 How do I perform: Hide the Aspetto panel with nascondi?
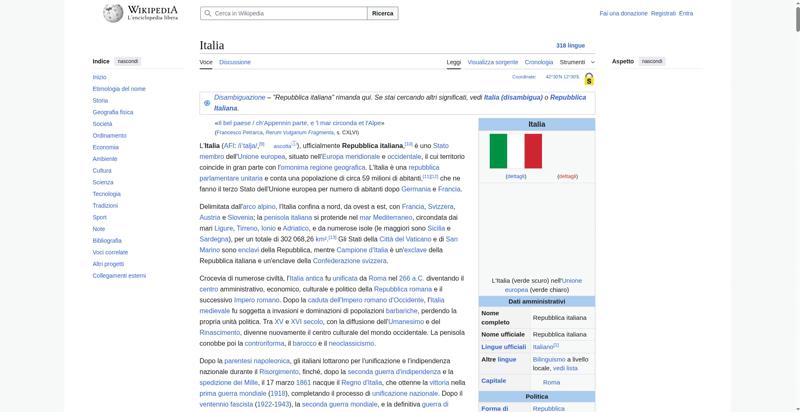pos(652,61)
